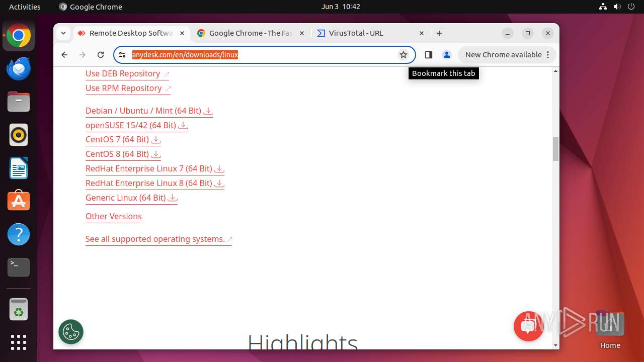
Task: Click the scrollbar up arrow
Action: tap(555, 71)
